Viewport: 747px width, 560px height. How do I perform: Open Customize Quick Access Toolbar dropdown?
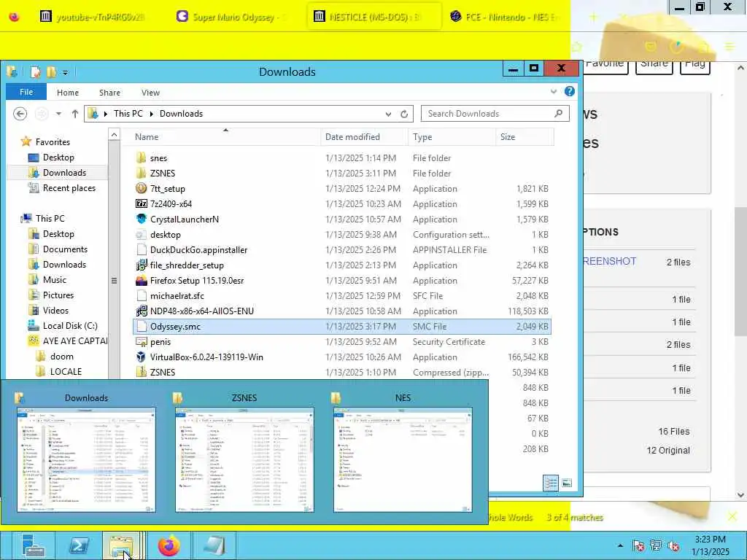coord(65,73)
